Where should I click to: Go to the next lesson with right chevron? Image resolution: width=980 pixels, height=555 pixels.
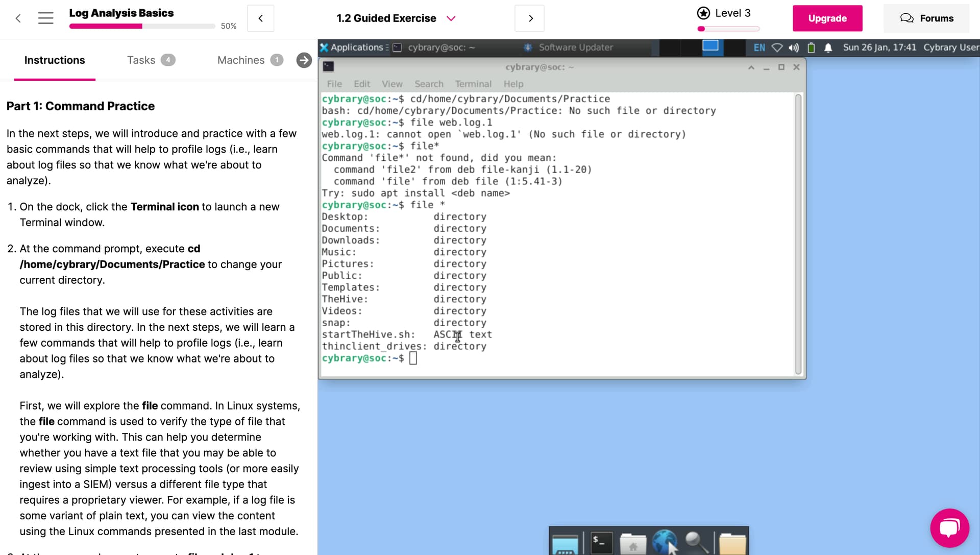pyautogui.click(x=530, y=18)
